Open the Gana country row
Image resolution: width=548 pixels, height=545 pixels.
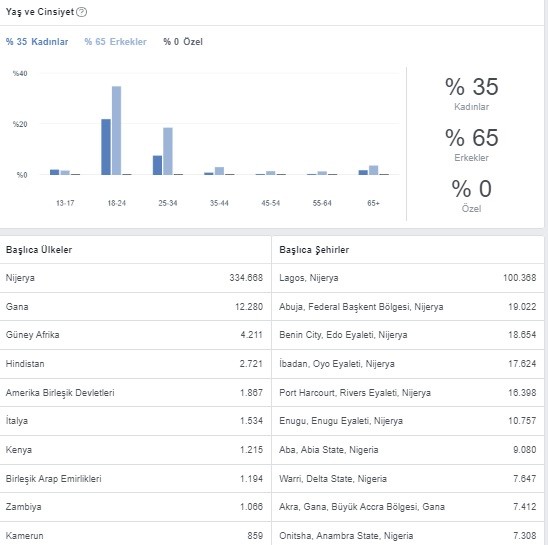pos(135,307)
